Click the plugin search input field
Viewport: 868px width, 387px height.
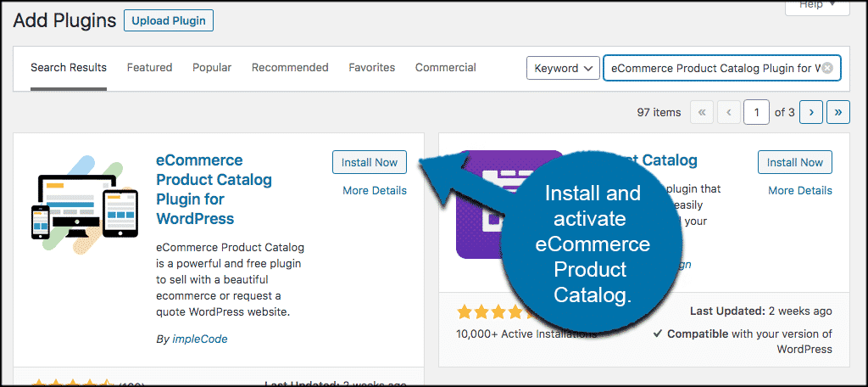click(x=722, y=68)
